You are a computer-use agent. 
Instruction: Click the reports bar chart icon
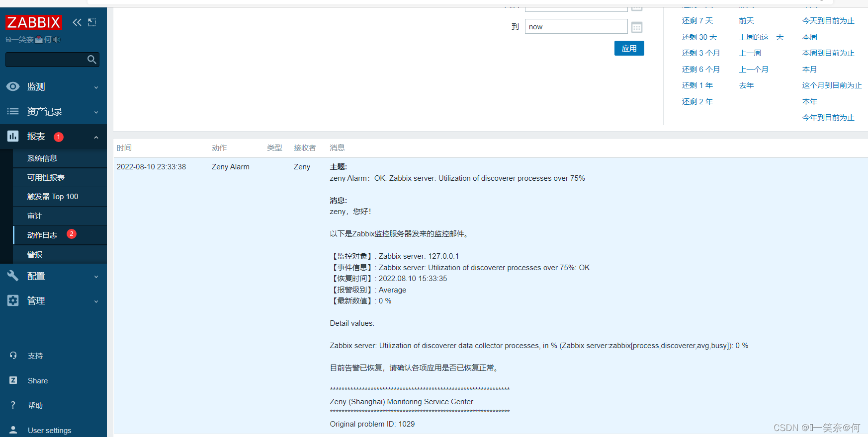pos(13,136)
